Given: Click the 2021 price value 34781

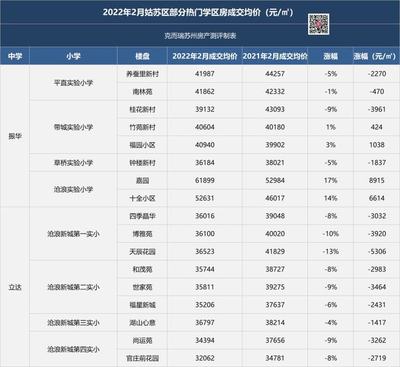Looking at the screenshot, I should 275,358.
